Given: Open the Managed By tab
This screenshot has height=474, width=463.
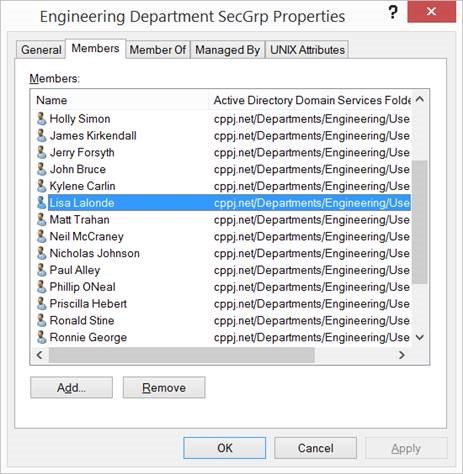Looking at the screenshot, I should 228,50.
